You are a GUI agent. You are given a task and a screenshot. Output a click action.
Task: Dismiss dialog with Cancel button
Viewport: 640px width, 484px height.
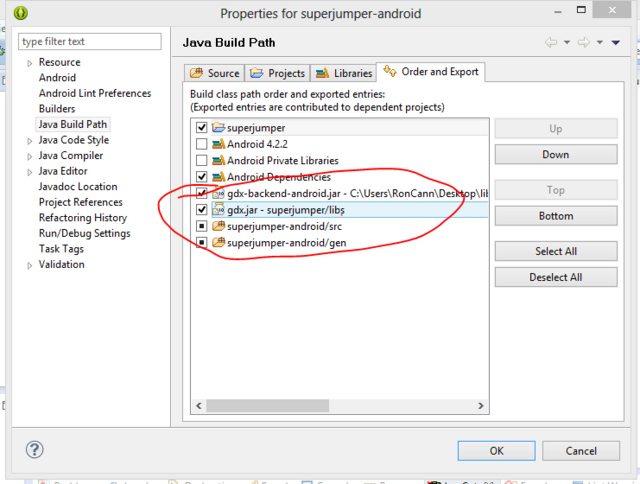click(581, 451)
